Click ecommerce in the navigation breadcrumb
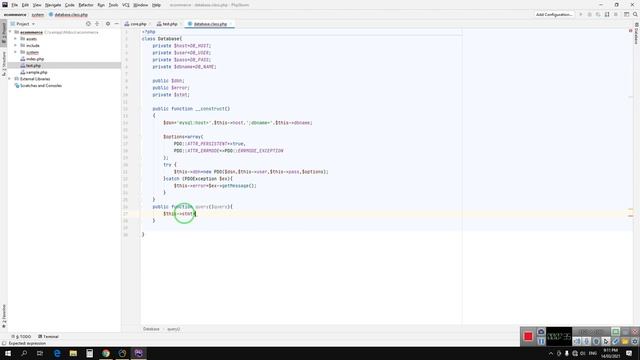Image resolution: width=640 pixels, height=360 pixels. 15,15
